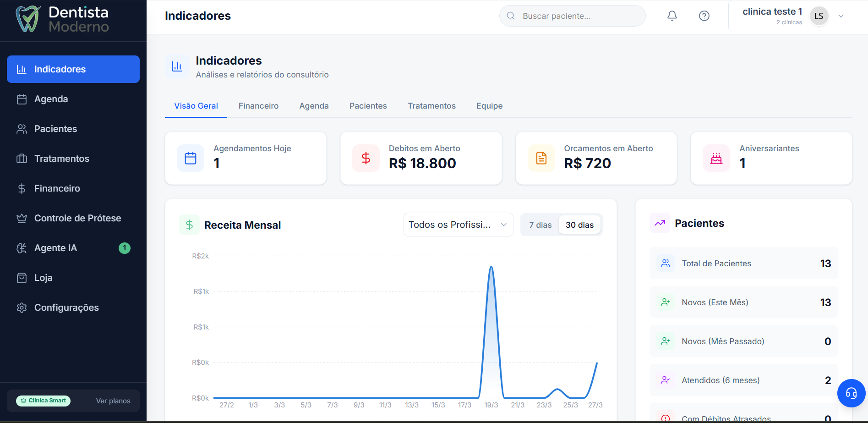Viewport: 868px width, 423px height.
Task: Click the Dentista Moderno tooth logo
Action: 28,19
